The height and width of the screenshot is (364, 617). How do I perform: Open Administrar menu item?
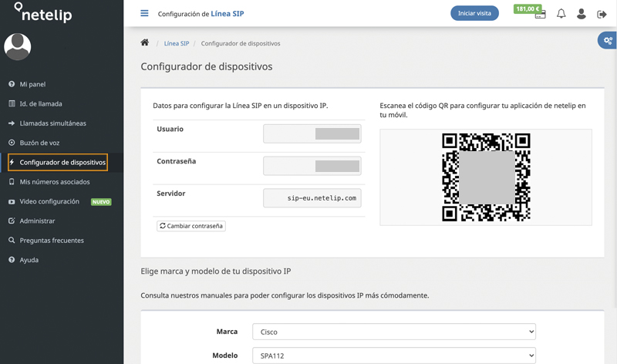coord(37,221)
